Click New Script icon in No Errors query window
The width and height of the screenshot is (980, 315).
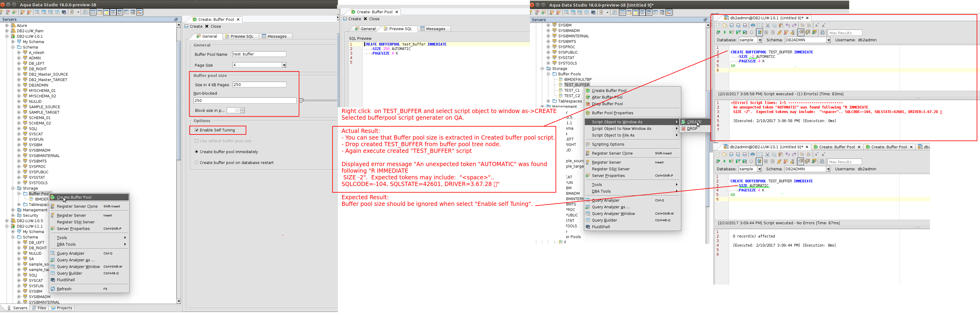tap(718, 154)
